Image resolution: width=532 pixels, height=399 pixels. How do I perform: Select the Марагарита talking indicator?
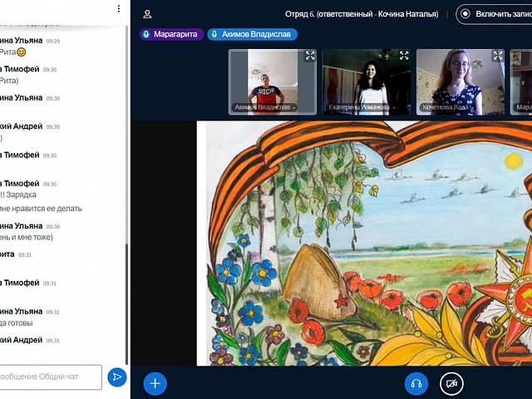(171, 34)
